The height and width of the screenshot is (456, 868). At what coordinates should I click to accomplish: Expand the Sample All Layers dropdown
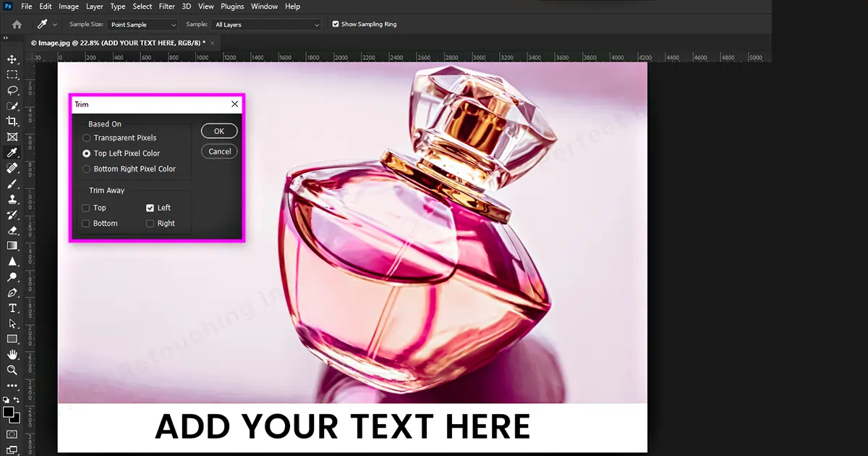266,25
